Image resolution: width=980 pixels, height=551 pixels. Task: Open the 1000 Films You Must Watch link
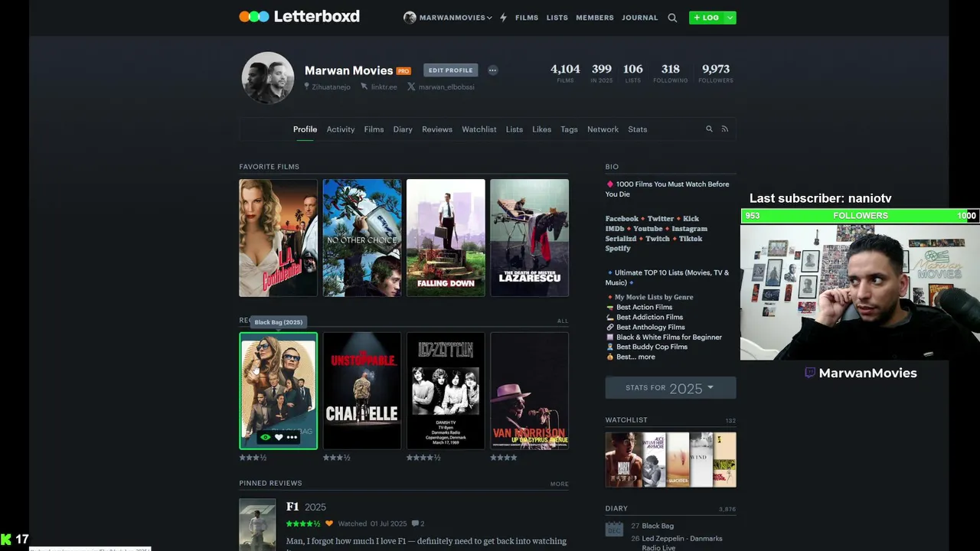(668, 189)
